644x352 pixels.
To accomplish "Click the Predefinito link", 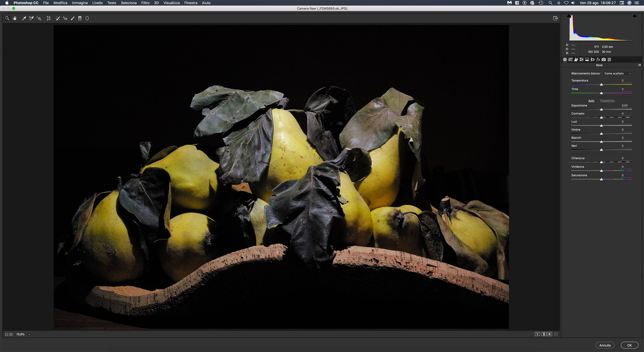I will click(607, 101).
